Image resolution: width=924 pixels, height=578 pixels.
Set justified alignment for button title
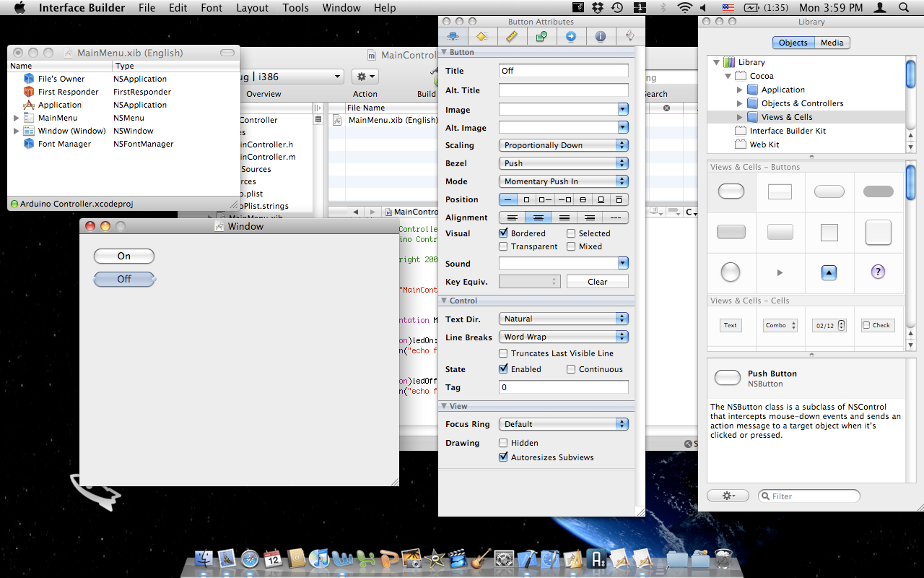[565, 217]
